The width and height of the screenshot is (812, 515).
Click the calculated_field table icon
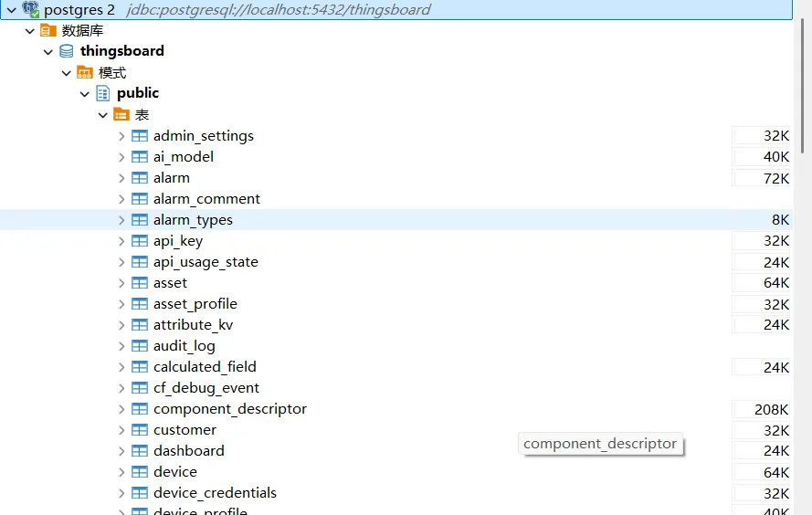pos(140,367)
